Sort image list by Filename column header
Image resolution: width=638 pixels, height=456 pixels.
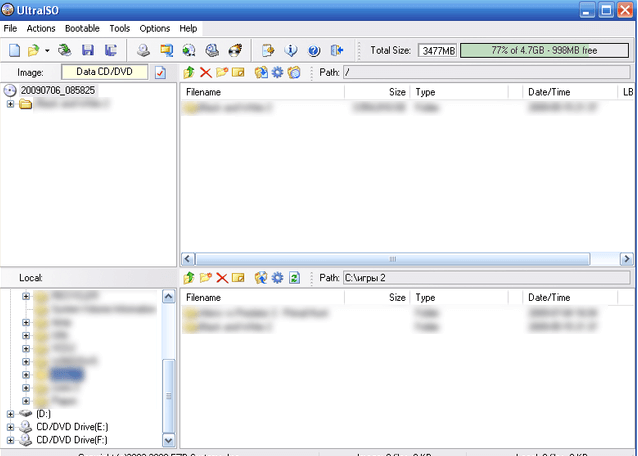[263, 92]
